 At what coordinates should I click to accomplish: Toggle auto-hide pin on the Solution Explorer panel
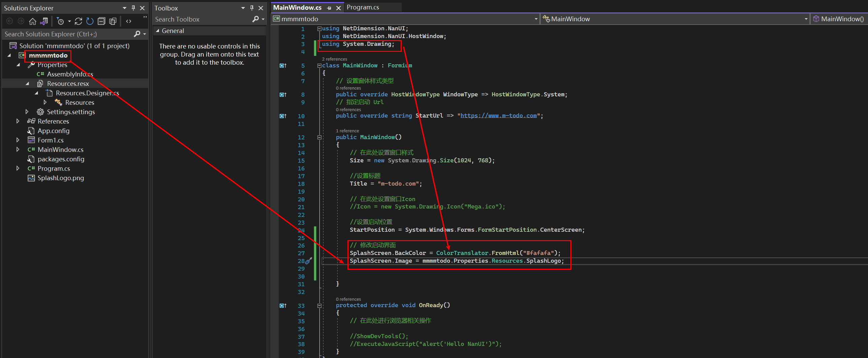133,8
